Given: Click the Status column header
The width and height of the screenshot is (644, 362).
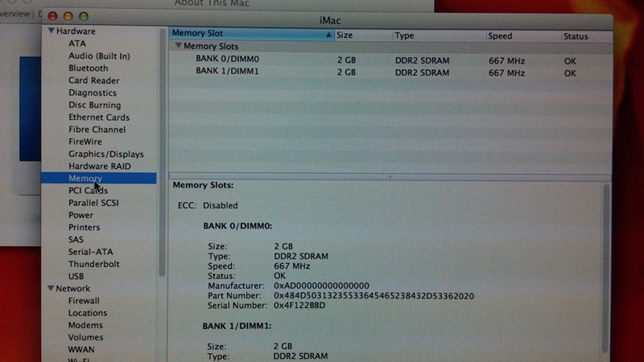Looking at the screenshot, I should (587, 36).
